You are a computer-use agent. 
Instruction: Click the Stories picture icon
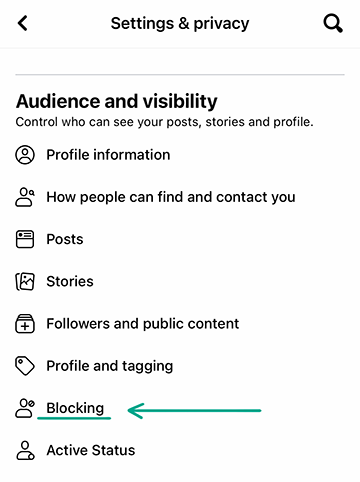pos(25,281)
